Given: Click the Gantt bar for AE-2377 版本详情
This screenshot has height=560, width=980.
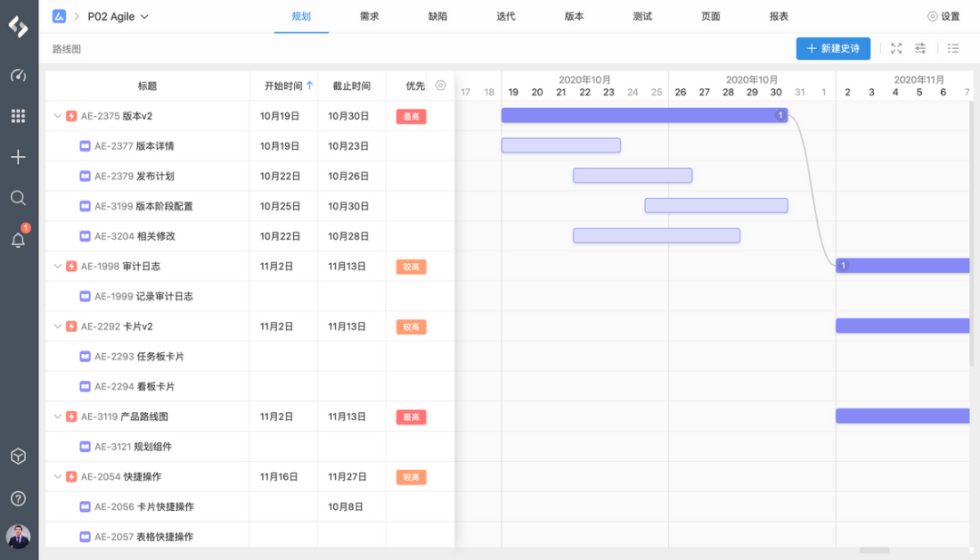Looking at the screenshot, I should coord(561,145).
